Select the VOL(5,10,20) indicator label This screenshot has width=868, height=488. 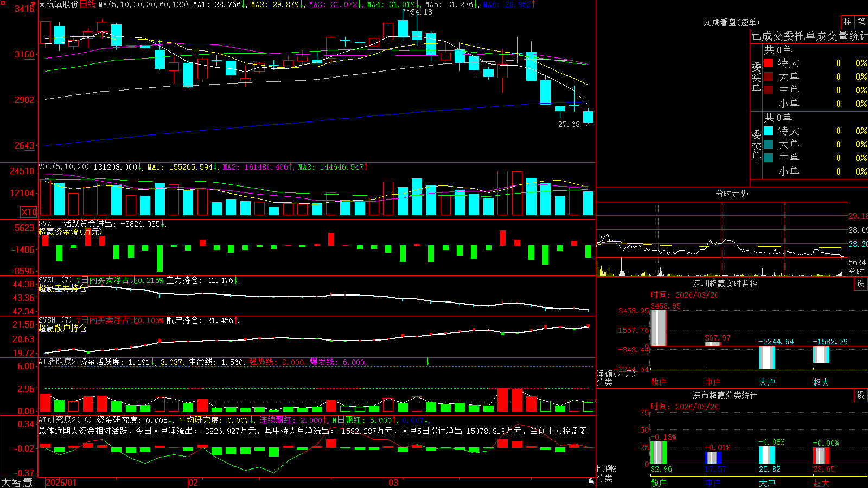click(x=63, y=167)
